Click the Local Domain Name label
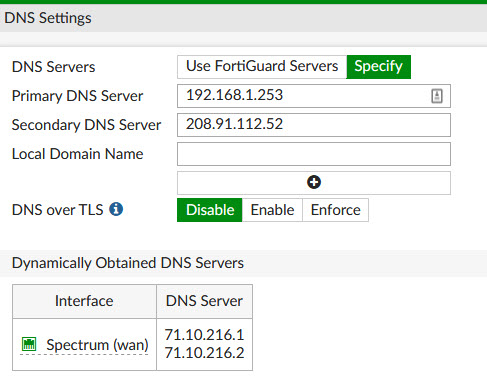This screenshot has height=384, width=487. click(x=77, y=154)
